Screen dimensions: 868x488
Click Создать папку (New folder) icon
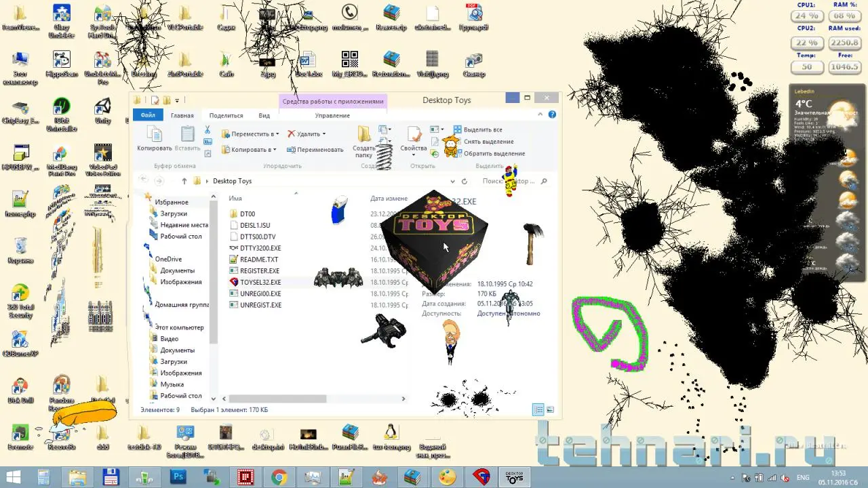click(x=364, y=141)
